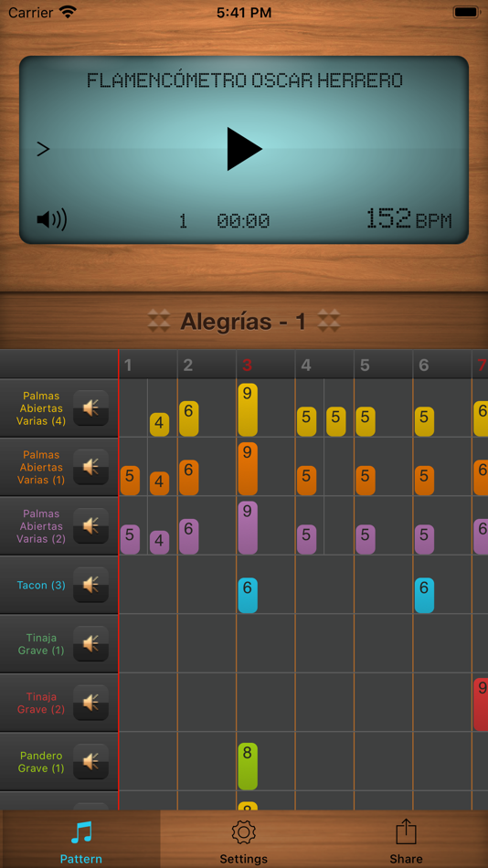The width and height of the screenshot is (488, 868).
Task: Select the Tinaja Grave (1) track label
Action: click(x=41, y=644)
